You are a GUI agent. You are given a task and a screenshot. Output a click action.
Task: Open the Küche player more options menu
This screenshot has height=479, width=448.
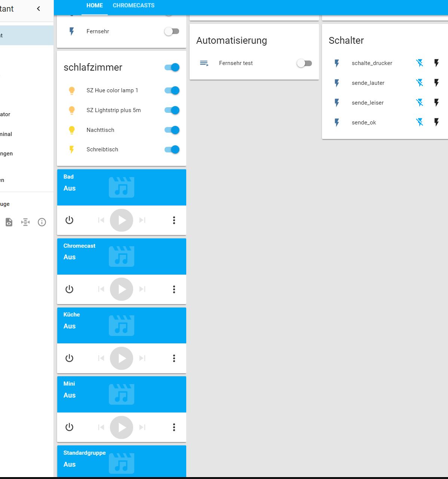[174, 358]
